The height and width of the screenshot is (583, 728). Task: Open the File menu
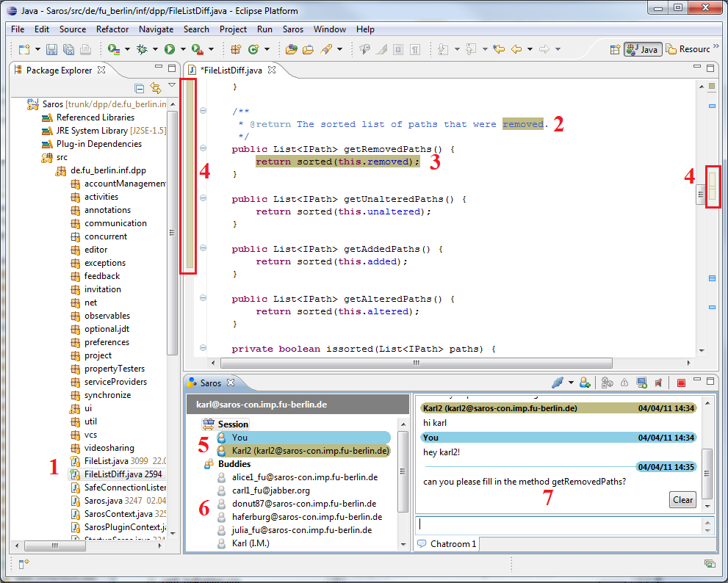click(18, 29)
